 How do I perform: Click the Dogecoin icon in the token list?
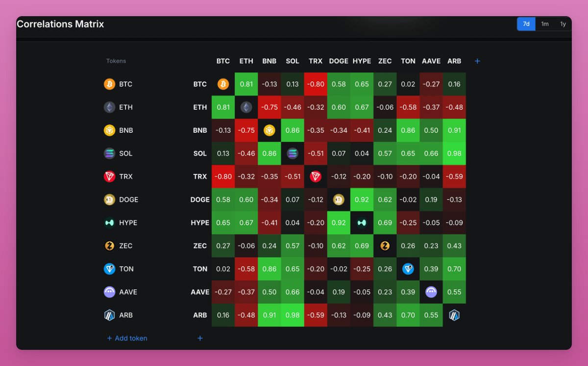109,199
